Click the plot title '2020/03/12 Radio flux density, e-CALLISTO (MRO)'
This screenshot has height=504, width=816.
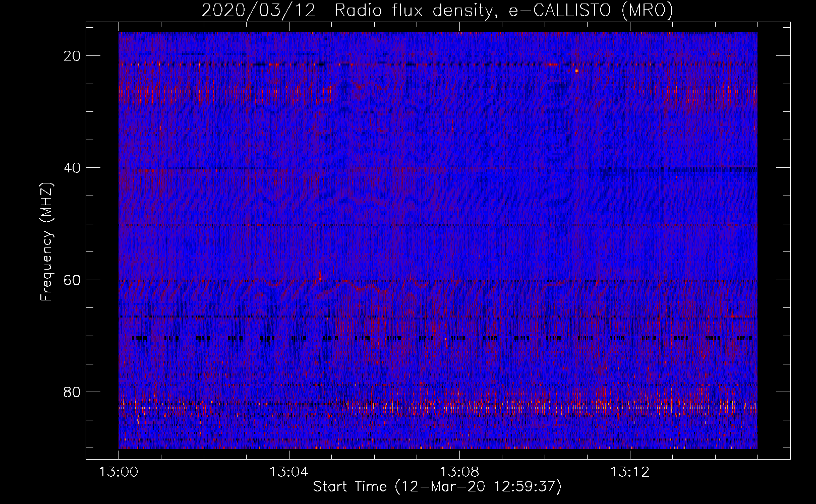point(437,11)
